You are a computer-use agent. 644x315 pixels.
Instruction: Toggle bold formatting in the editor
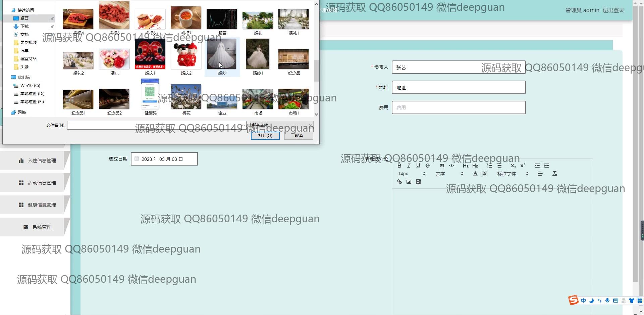click(x=399, y=166)
